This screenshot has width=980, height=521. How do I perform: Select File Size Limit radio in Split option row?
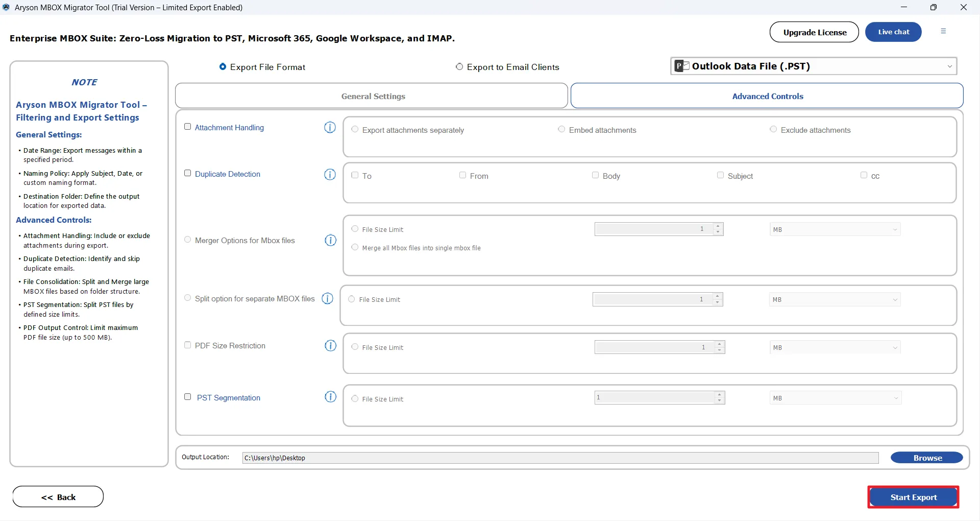coord(352,299)
